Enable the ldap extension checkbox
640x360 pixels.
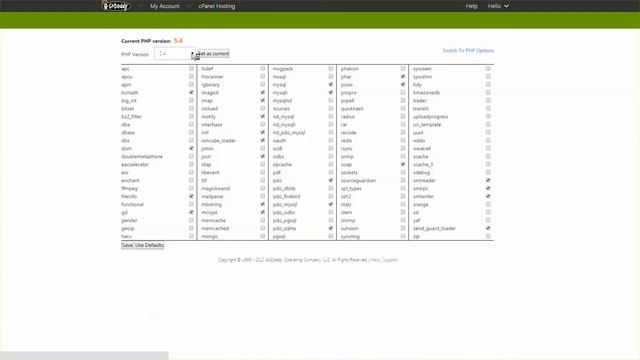[263, 164]
